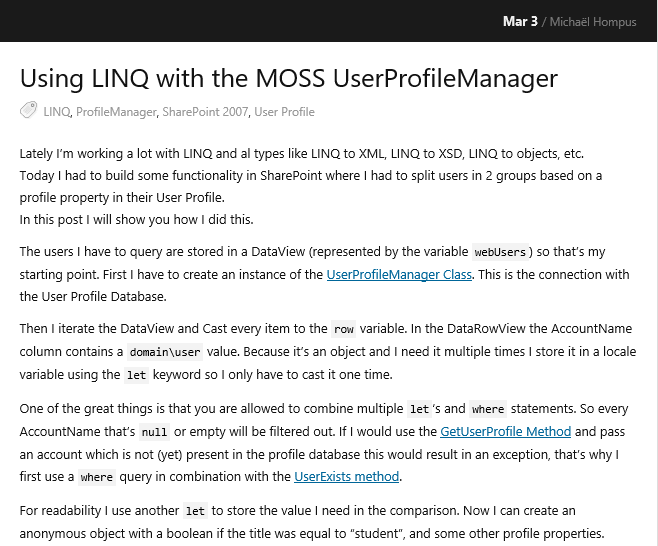Click the let code after 'combine multiple'
The height and width of the screenshot is (546, 658).
(419, 409)
